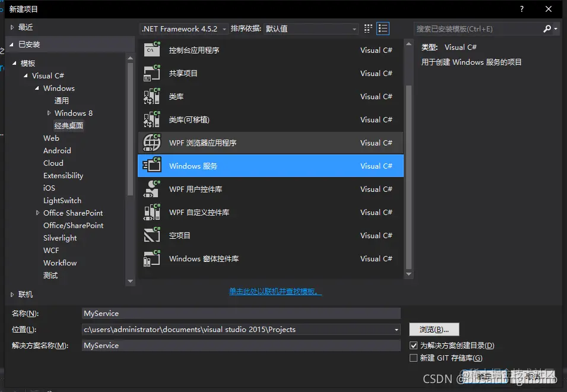Collapse the Windows tree node

(37, 88)
